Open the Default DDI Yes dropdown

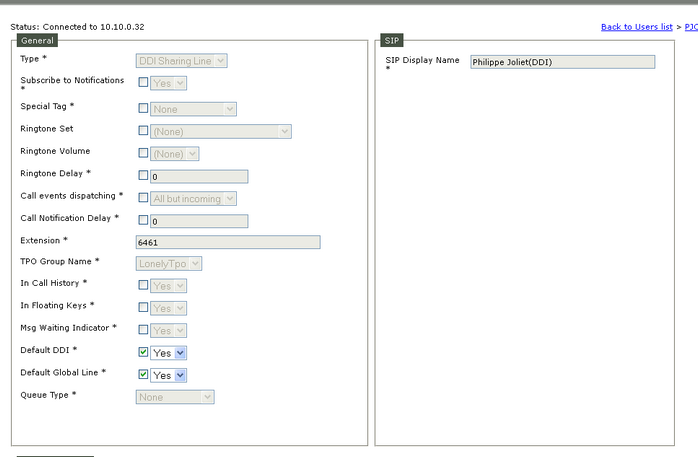pos(168,353)
